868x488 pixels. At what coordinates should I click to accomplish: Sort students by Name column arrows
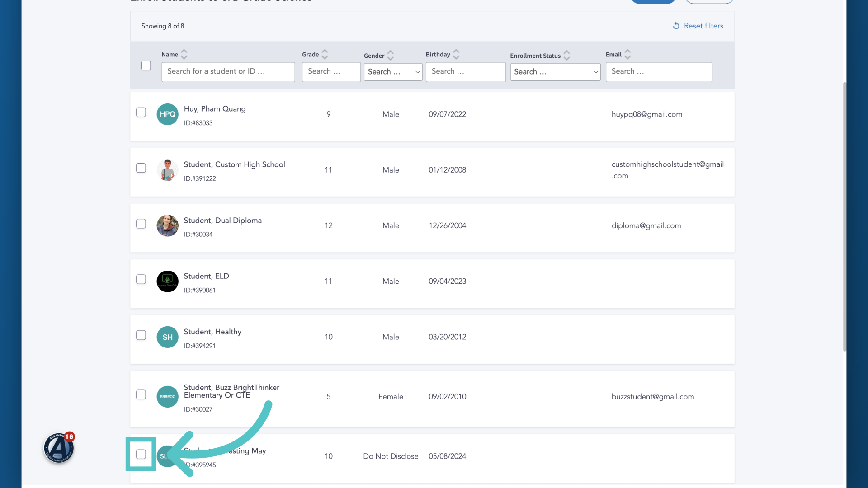184,54
